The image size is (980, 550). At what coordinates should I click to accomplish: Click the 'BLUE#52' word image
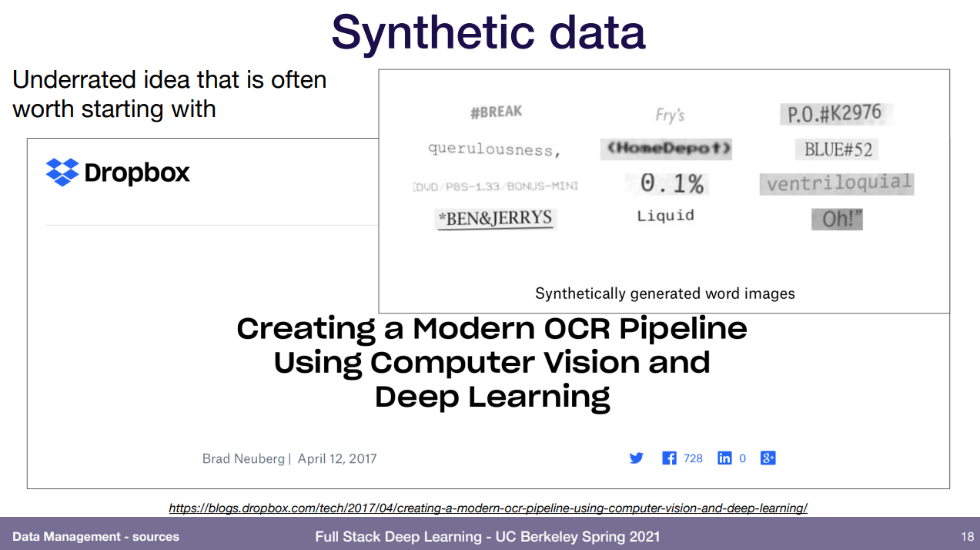pos(838,149)
